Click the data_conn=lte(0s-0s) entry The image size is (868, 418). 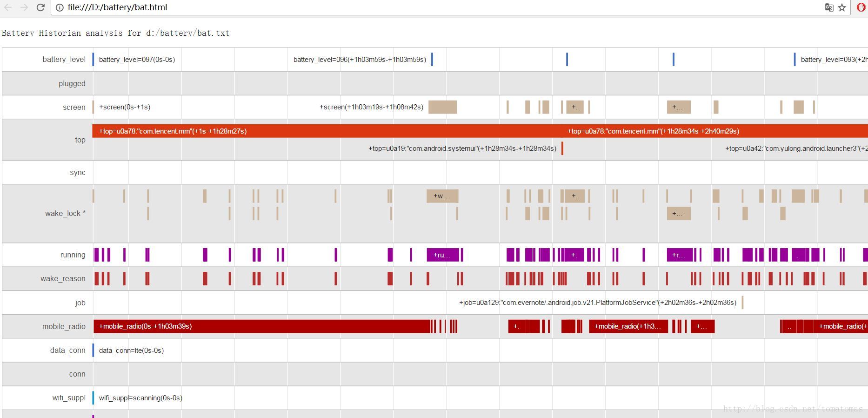tap(131, 351)
